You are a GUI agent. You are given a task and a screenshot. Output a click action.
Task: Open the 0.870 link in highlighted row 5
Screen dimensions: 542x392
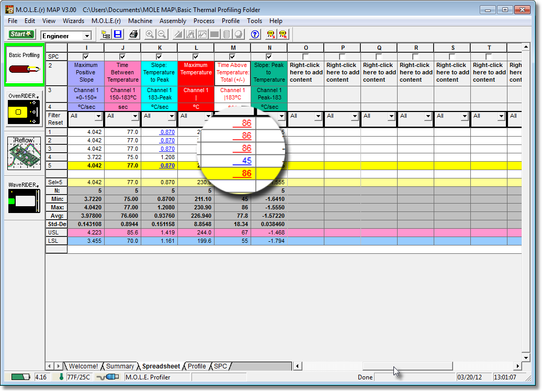point(167,165)
